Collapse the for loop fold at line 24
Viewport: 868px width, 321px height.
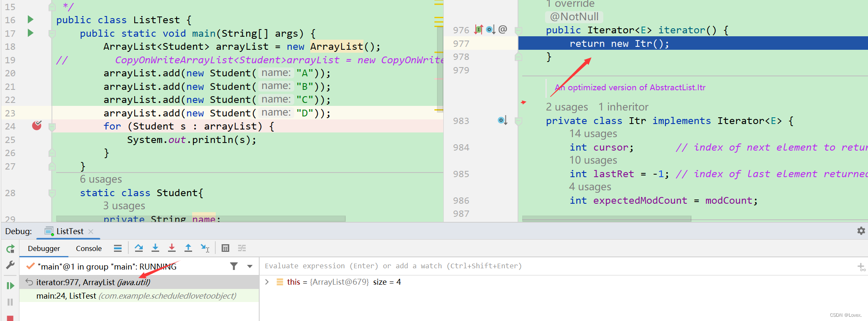52,126
